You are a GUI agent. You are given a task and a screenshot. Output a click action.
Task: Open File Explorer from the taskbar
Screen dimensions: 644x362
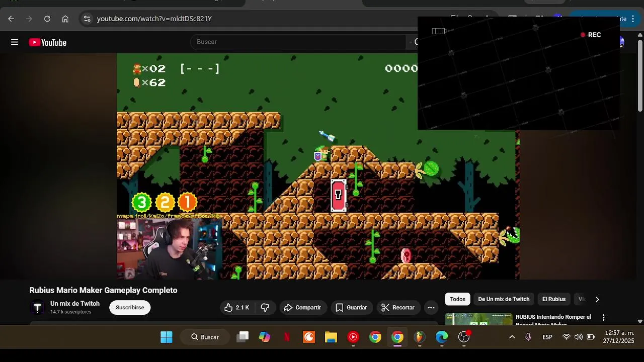click(331, 337)
